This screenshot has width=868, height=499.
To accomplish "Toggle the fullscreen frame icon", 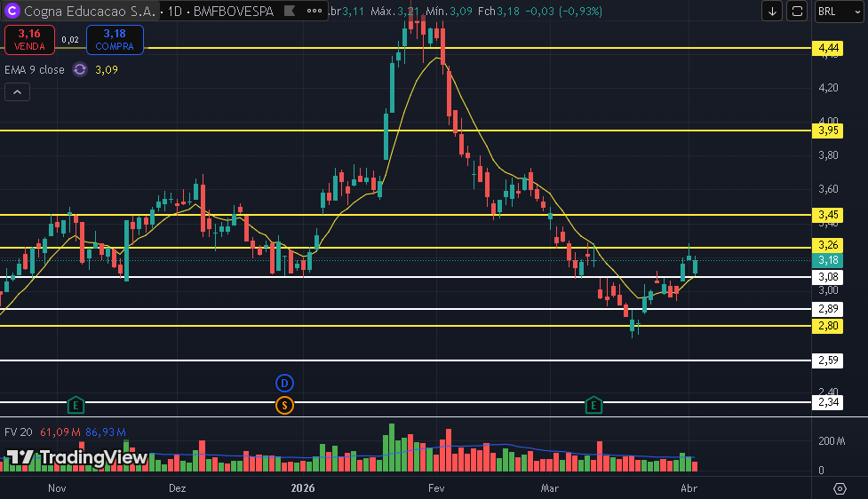I will pos(797,11).
